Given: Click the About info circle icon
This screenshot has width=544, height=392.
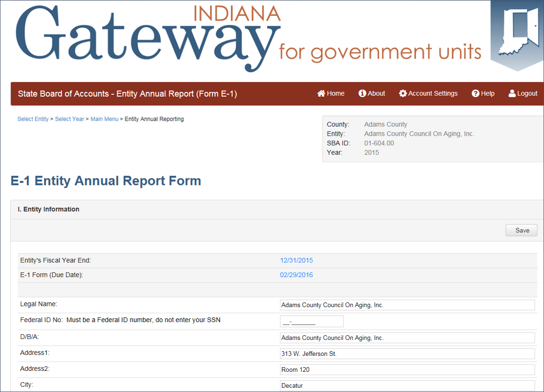Looking at the screenshot, I should click(x=362, y=93).
